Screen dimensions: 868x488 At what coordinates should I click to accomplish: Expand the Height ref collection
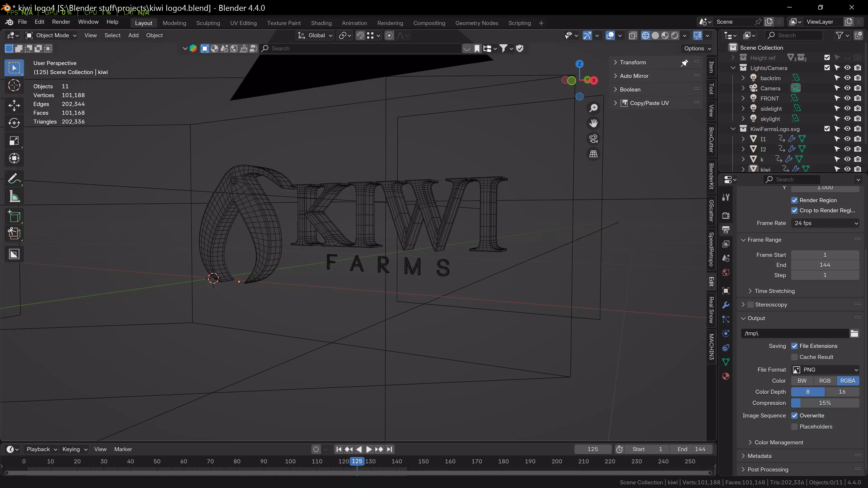[x=733, y=58]
